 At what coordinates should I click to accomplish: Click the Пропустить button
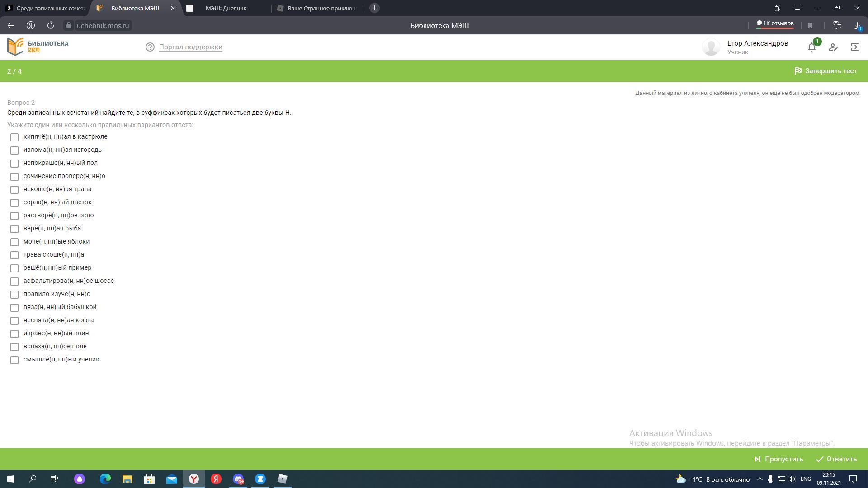pyautogui.click(x=778, y=459)
